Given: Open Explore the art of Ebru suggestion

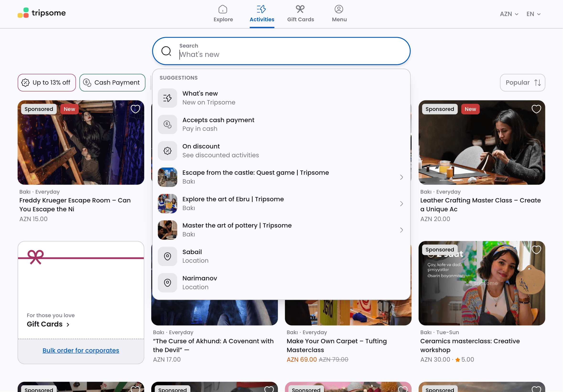Looking at the screenshot, I should click(281, 204).
